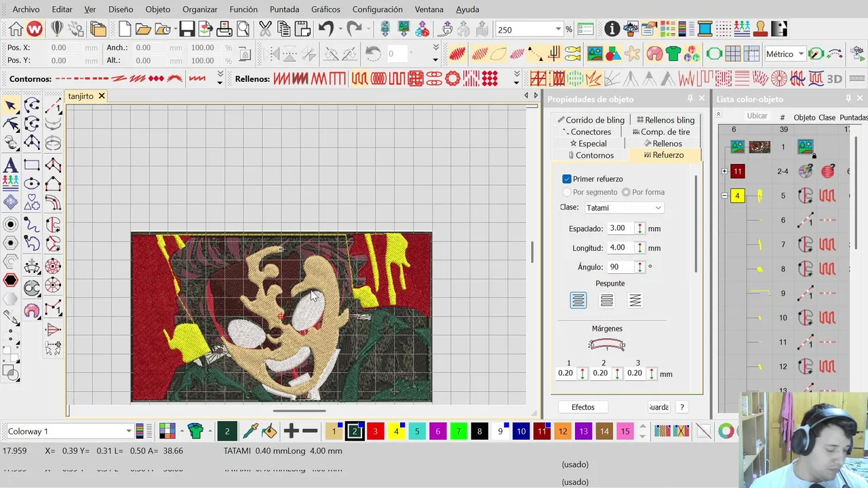
Task: Toggle the grid display icon
Action: pos(733,54)
